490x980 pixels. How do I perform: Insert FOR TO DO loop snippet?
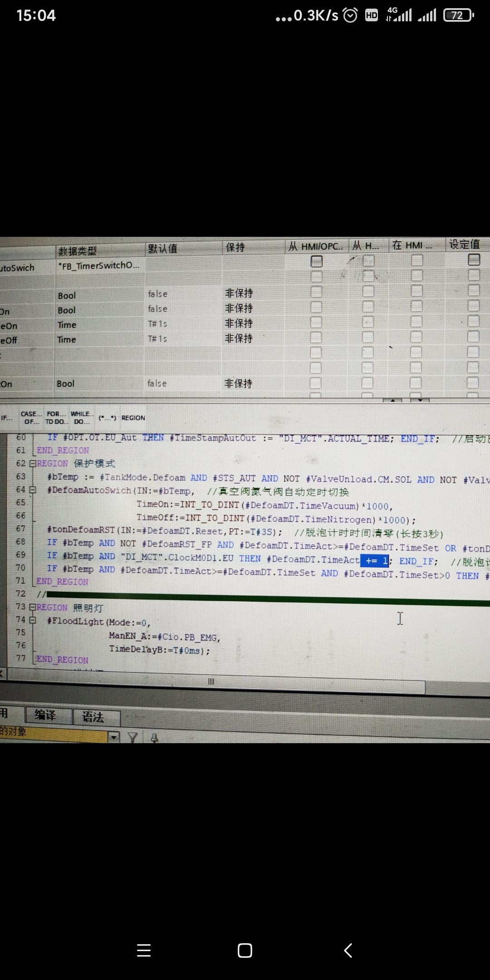tap(56, 418)
